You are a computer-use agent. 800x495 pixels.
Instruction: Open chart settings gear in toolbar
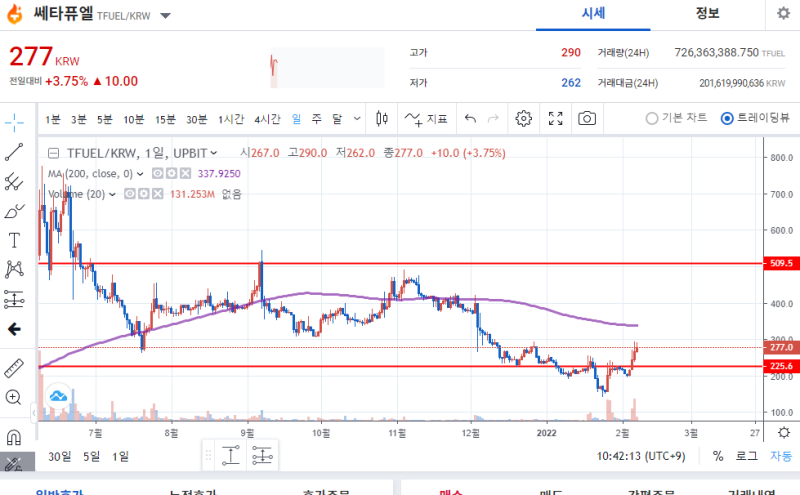coord(523,118)
